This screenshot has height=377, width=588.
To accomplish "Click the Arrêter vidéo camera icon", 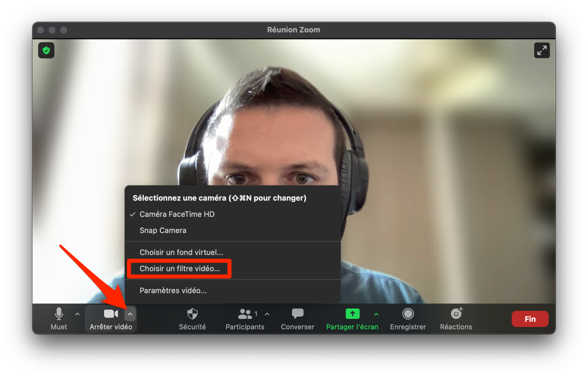I will pos(111,314).
